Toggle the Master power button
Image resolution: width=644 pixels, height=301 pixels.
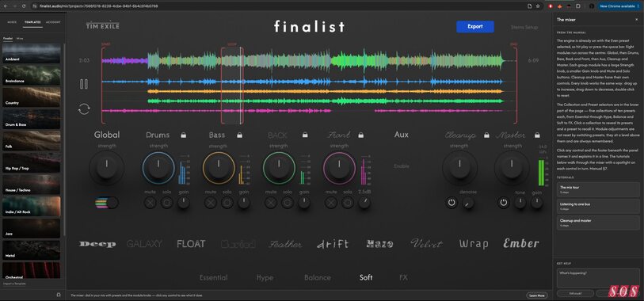504,203
